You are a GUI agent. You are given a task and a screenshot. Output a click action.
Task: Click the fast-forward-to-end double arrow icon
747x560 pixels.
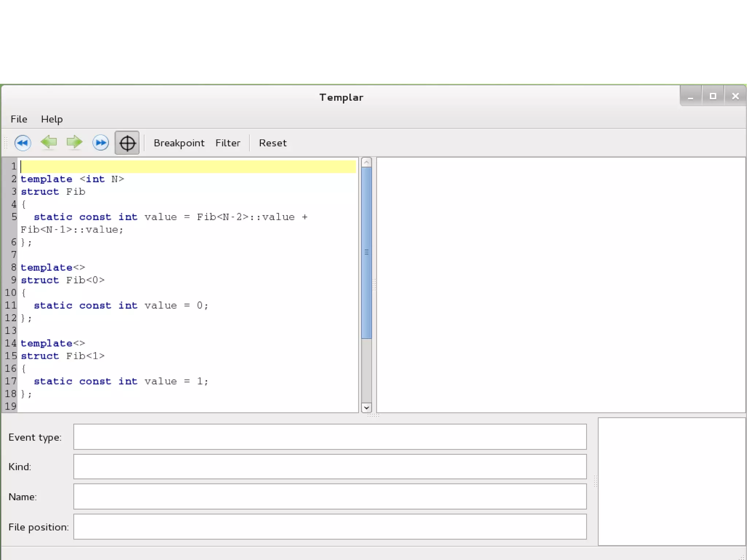(x=100, y=143)
